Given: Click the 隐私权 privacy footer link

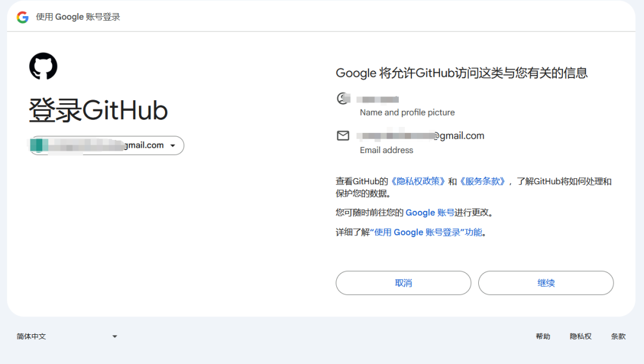Looking at the screenshot, I should coord(580,337).
